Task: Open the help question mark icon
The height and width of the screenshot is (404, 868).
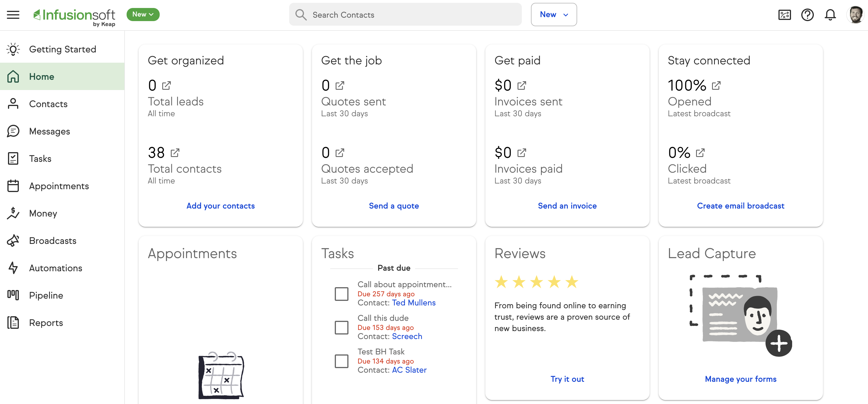Action: [x=807, y=15]
